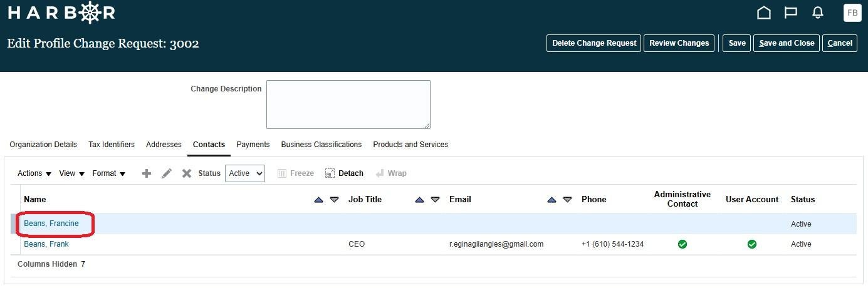Screen dimensions: 868x288
Task: Sort Email column descending
Action: [x=567, y=200]
